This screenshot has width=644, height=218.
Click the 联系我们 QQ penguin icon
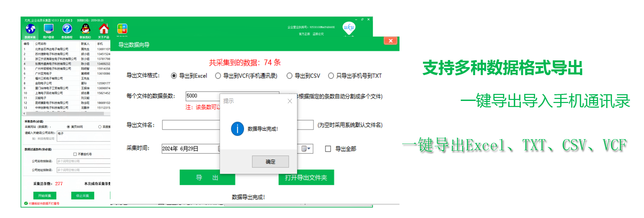click(86, 29)
